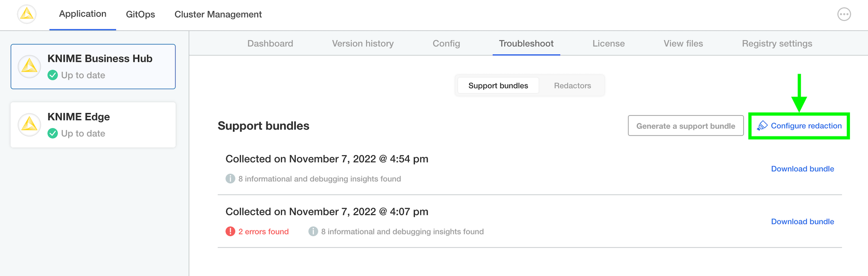Download the 4:07 pm support bundle
Screen dimensions: 868x276
point(802,222)
